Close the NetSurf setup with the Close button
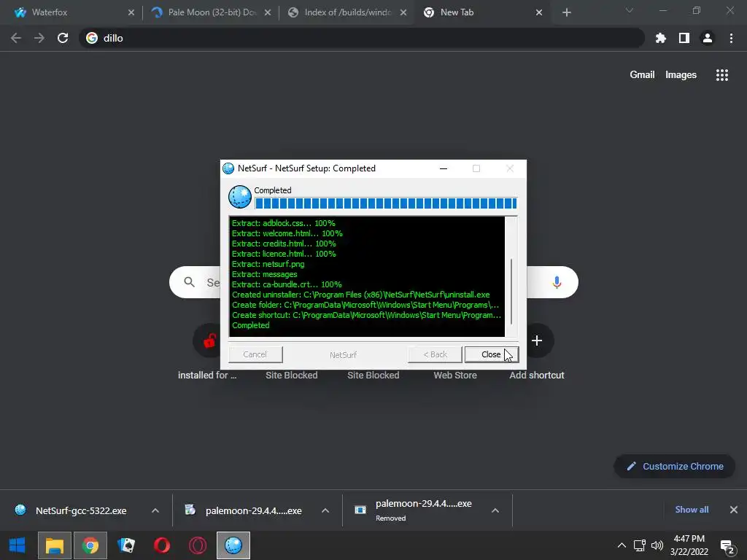Image resolution: width=747 pixels, height=560 pixels. click(491, 354)
